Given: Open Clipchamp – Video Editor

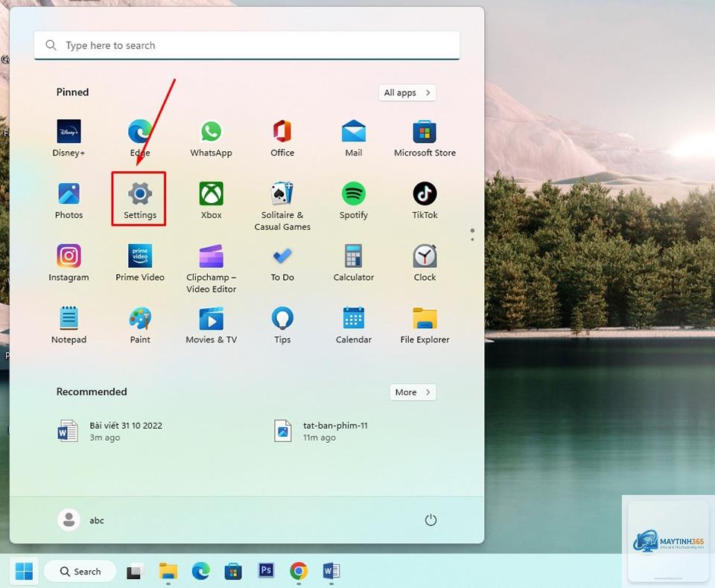Looking at the screenshot, I should [211, 269].
